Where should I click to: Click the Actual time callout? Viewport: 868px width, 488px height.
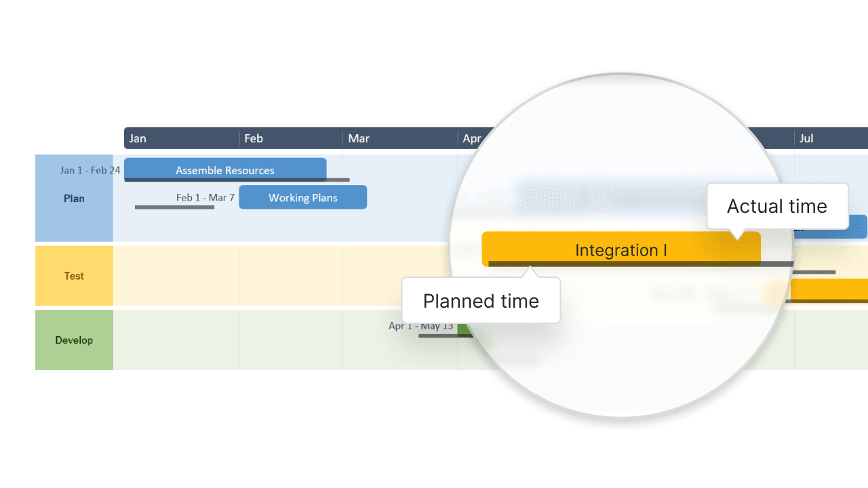(x=777, y=206)
